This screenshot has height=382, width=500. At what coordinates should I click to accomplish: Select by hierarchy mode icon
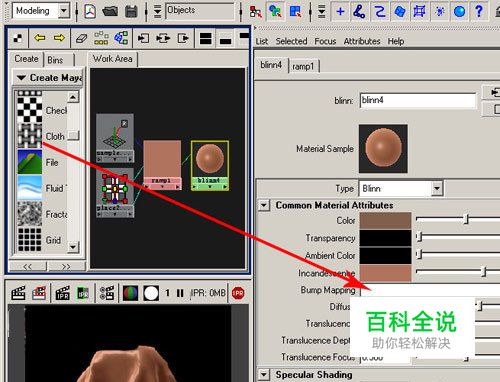pyautogui.click(x=256, y=12)
